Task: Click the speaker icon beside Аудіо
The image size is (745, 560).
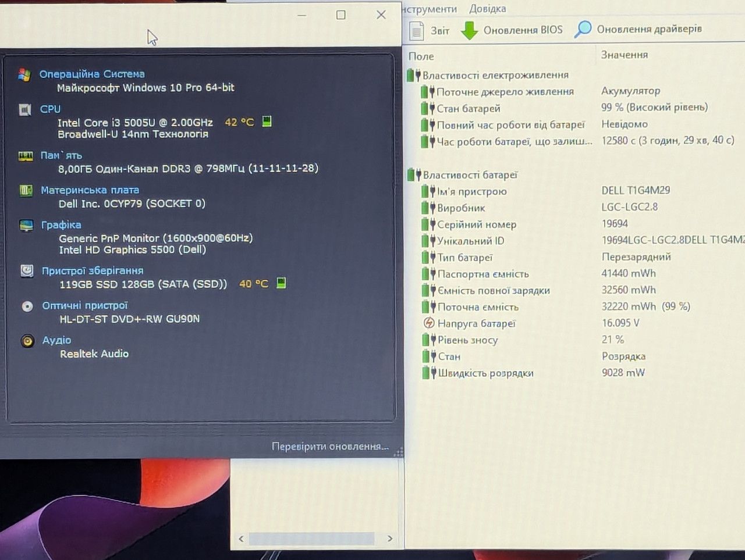Action: coord(27,341)
